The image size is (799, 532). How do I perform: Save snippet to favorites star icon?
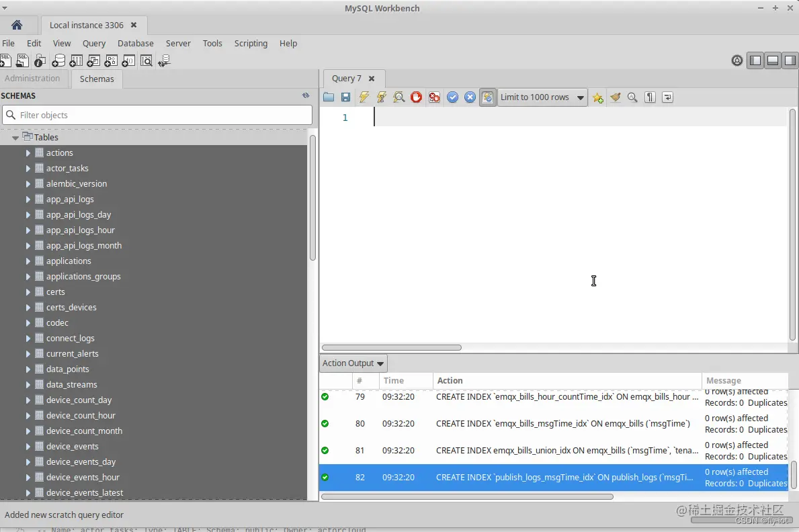[x=597, y=97]
